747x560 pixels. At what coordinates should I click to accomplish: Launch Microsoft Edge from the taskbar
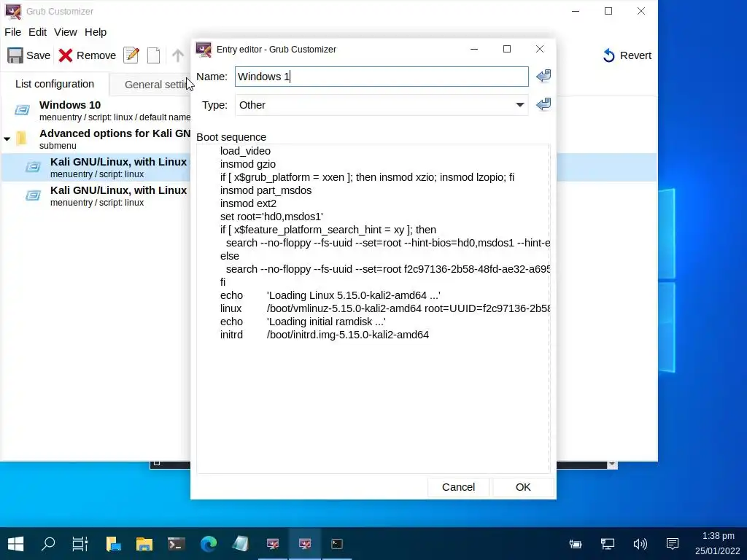[208, 544]
